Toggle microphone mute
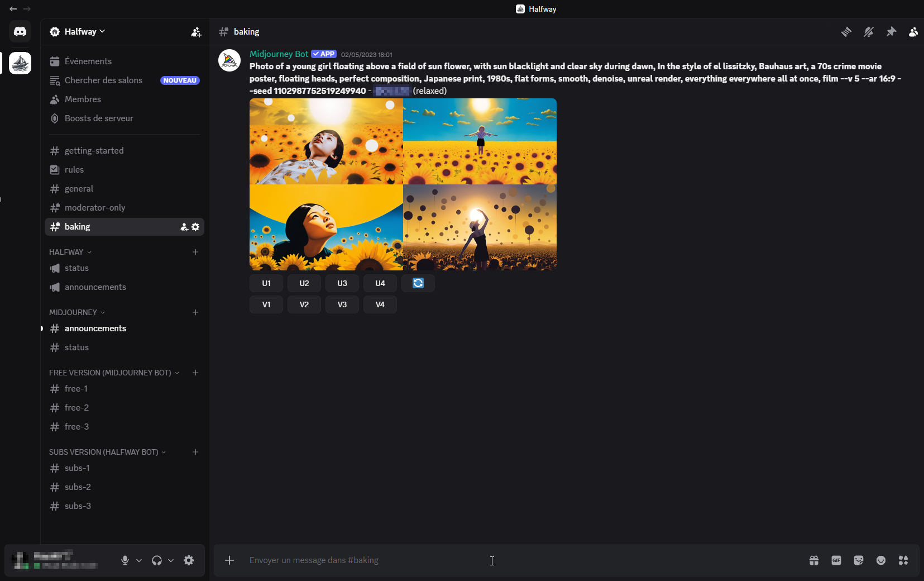Viewport: 924px width, 581px height. coord(125,560)
